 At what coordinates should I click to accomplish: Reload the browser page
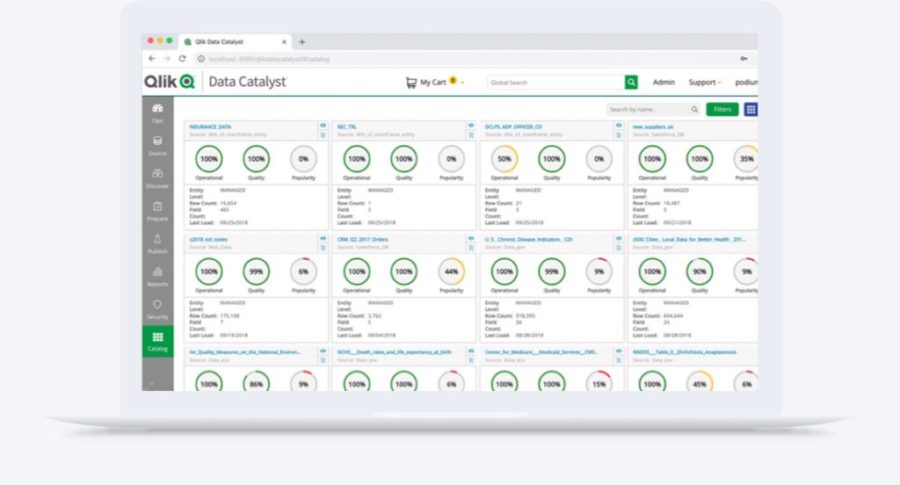(182, 59)
